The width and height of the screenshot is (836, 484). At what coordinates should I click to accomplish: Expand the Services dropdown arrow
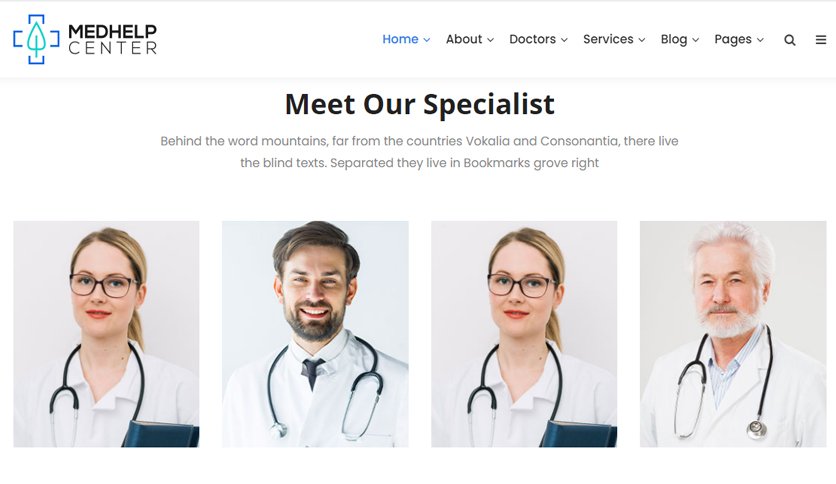(x=642, y=40)
